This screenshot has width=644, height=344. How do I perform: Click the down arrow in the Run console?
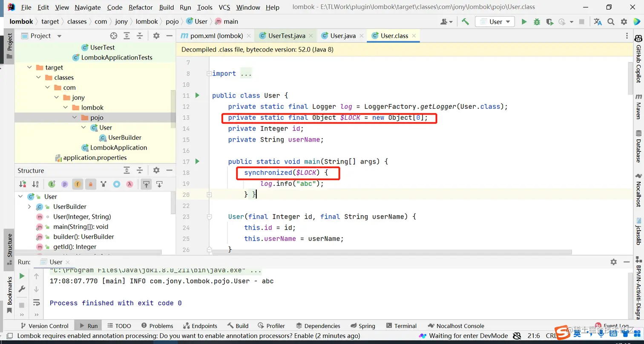pos(37,289)
